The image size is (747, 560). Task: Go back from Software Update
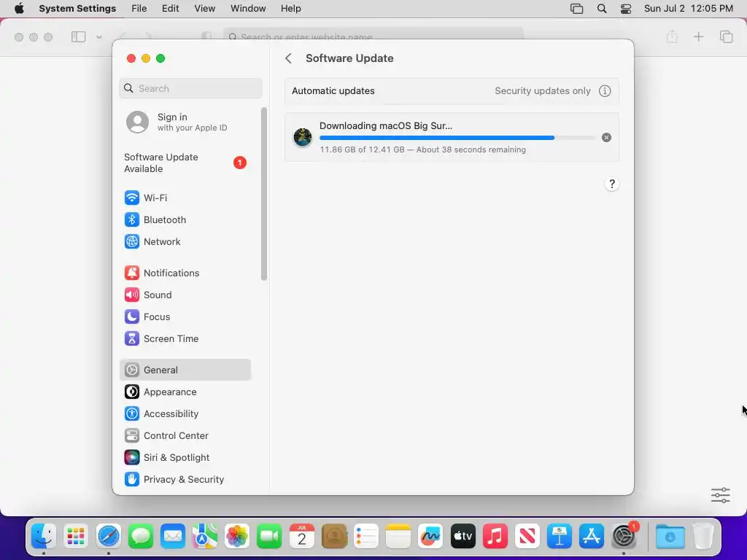tap(288, 58)
